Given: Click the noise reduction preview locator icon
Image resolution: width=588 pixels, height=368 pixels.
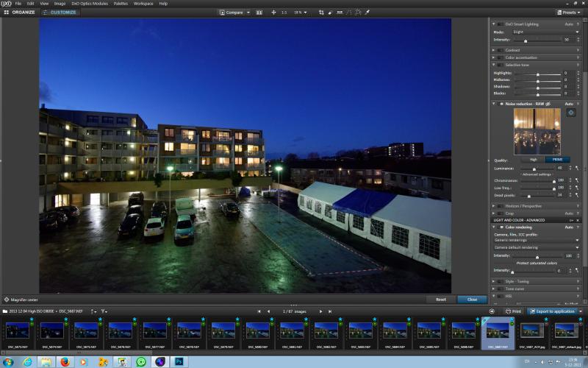Looking at the screenshot, I should coord(571,113).
